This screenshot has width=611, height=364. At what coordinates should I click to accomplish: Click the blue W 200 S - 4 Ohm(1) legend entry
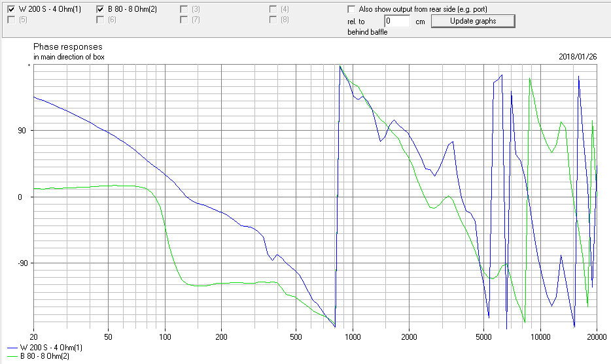45,347
